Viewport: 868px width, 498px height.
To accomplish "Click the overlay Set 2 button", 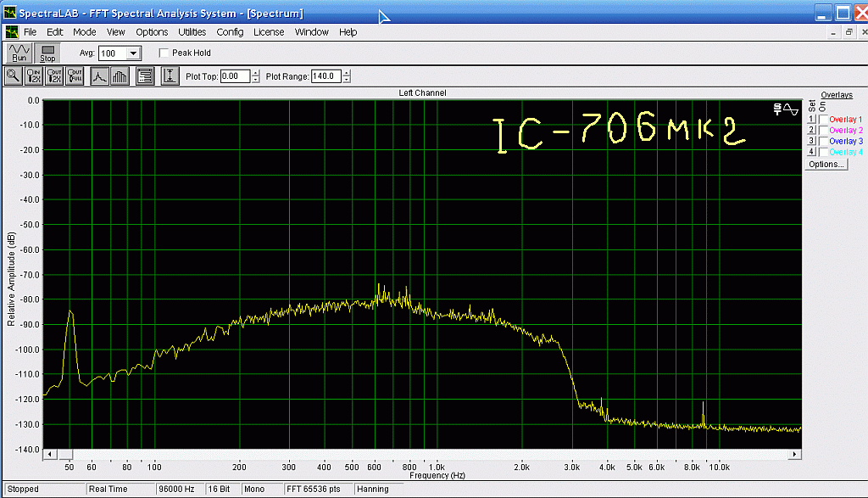I will [x=811, y=130].
